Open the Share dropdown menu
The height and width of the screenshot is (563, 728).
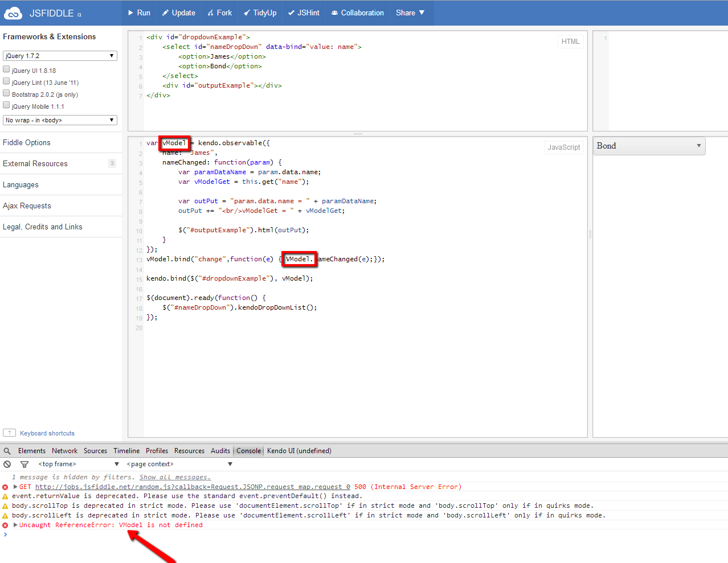pyautogui.click(x=410, y=13)
